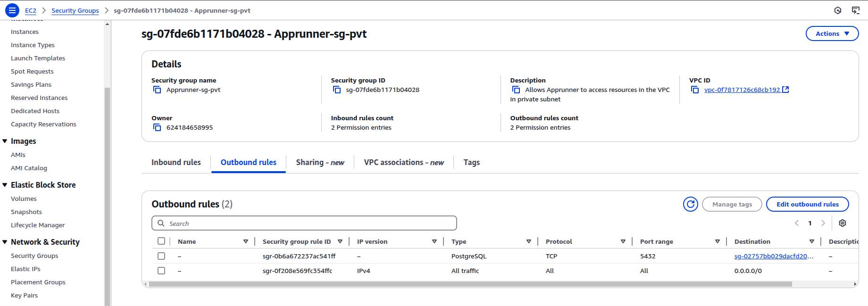Open the vpc-0f7817126c68cb192 link
Screen dimensions: 868x306
coord(742,90)
